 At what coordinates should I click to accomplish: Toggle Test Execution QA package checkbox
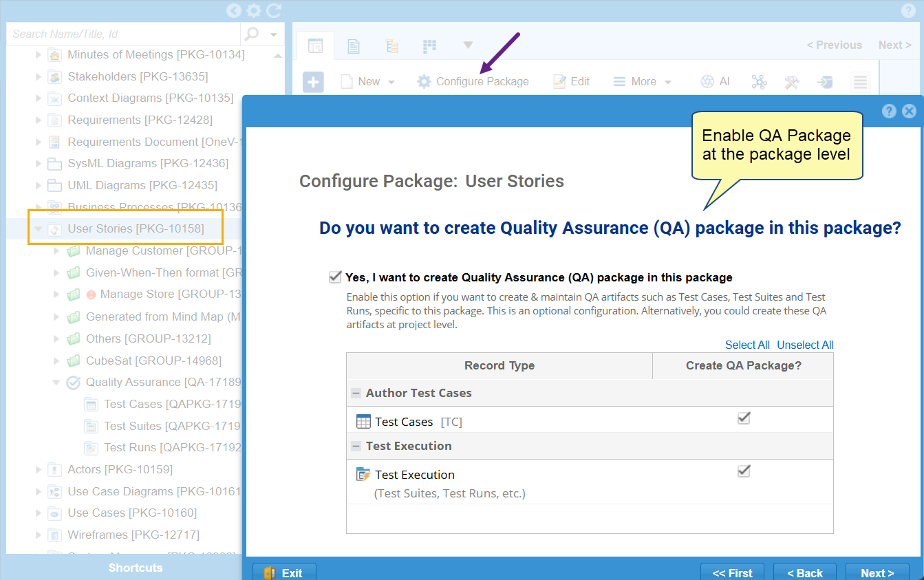tap(744, 471)
